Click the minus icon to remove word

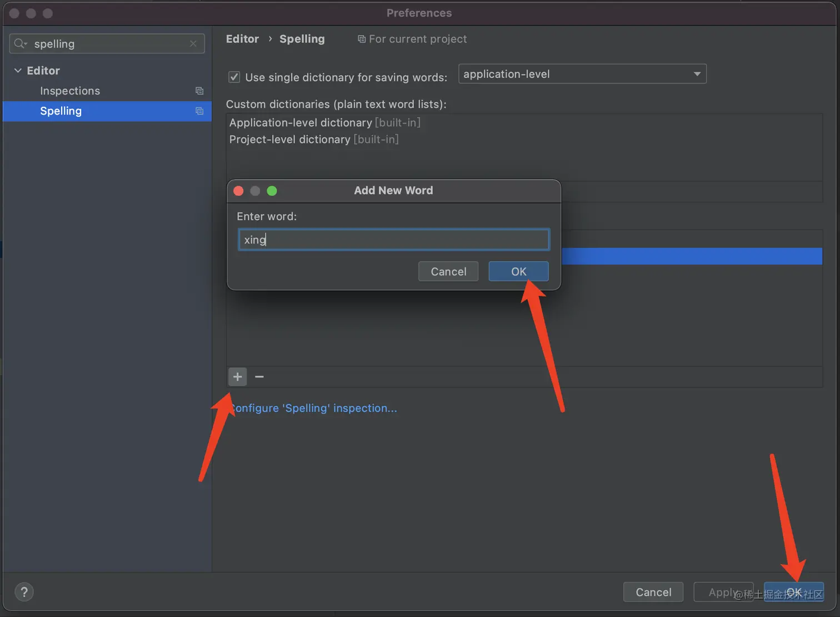point(259,377)
